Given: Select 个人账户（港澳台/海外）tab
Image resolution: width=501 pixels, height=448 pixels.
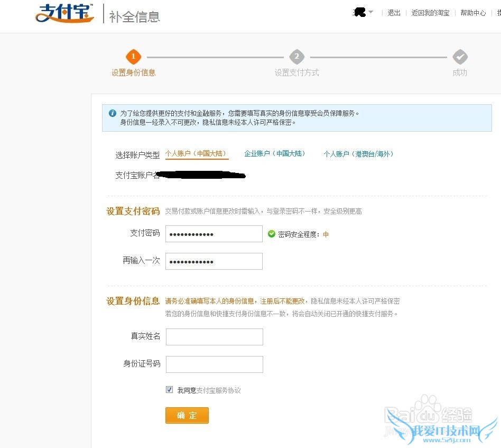Looking at the screenshot, I should click(x=358, y=154).
